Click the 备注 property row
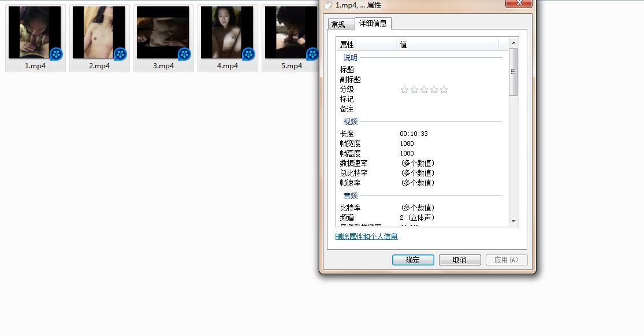 [x=420, y=109]
